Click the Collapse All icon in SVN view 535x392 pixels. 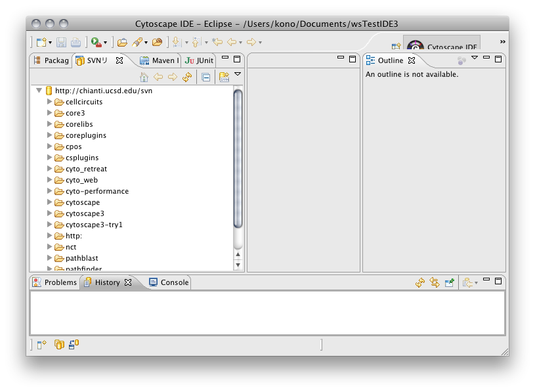click(205, 77)
